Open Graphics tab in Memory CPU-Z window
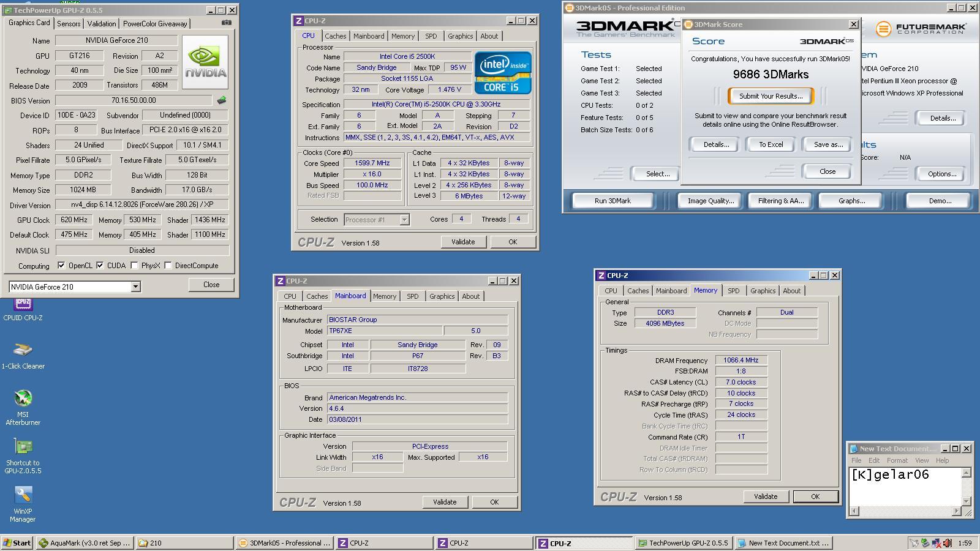The width and height of the screenshot is (980, 551). click(x=763, y=291)
